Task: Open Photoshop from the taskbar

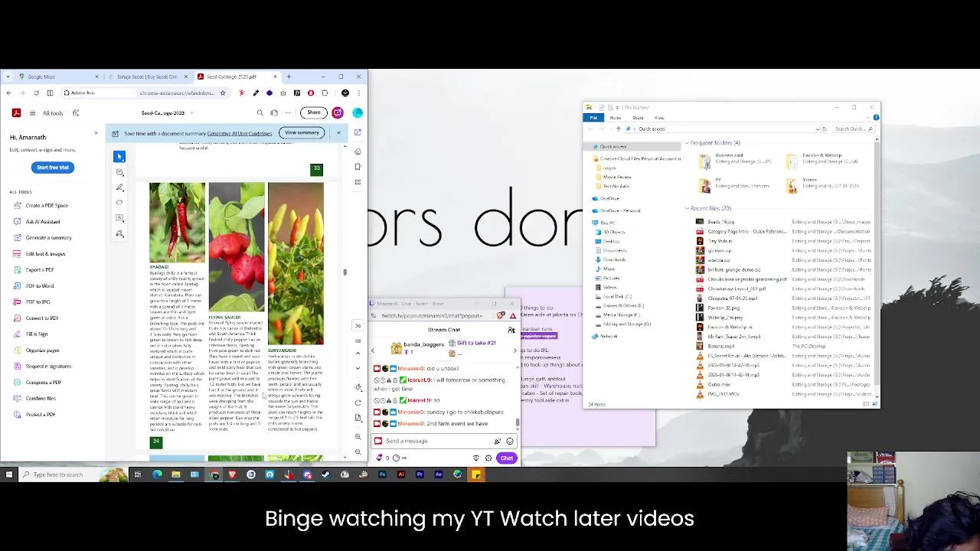Action: point(382,474)
